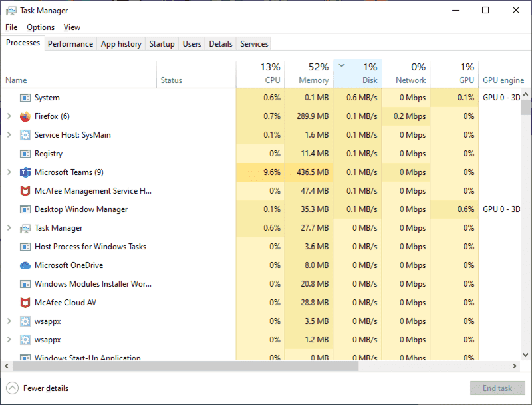Click the Microsoft Teams icon
The width and height of the screenshot is (532, 405).
[25, 172]
